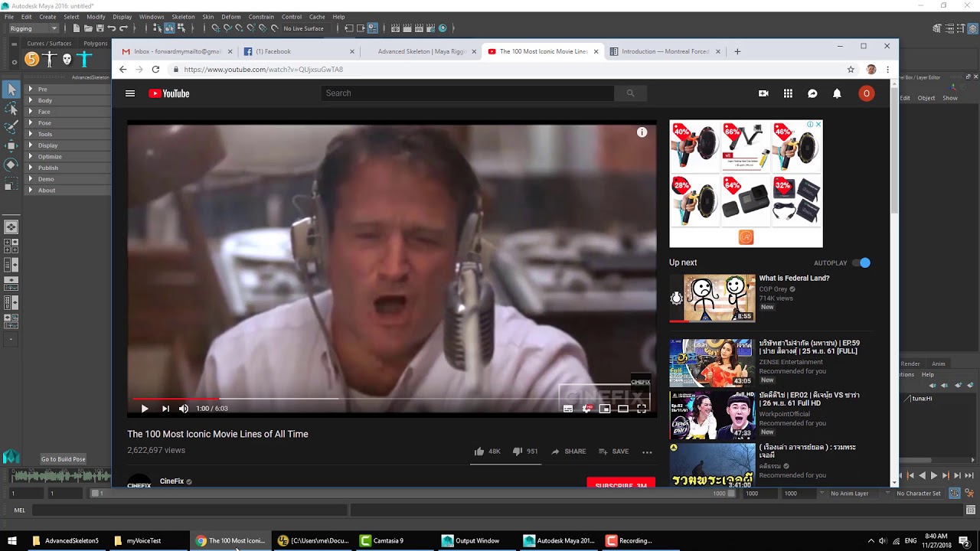Switch player to miniplayer mode
This screenshot has height=551, width=980.
tap(605, 409)
